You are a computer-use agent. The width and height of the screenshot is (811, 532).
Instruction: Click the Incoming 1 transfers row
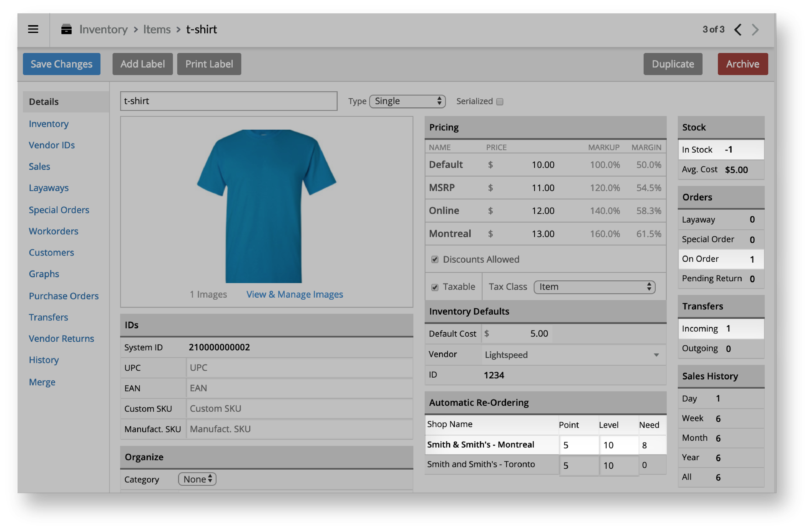pyautogui.click(x=721, y=329)
